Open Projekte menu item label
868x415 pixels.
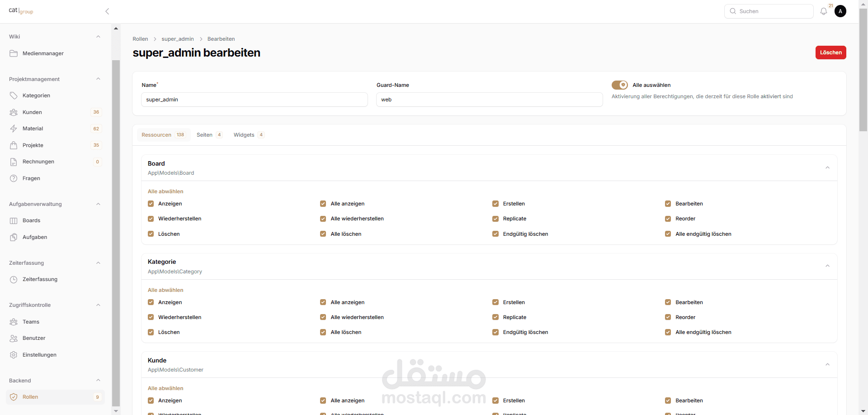click(33, 145)
